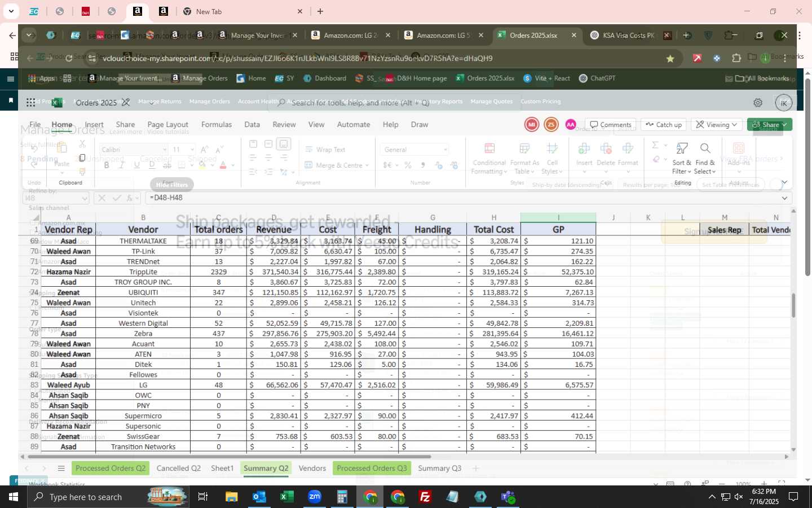This screenshot has height=508, width=812.
Task: Open Outlook from the Windows taskbar
Action: click(x=259, y=497)
